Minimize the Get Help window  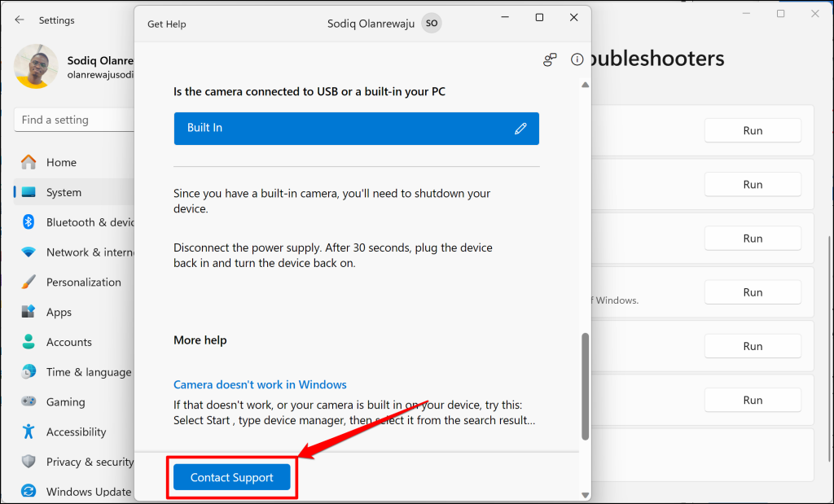[505, 18]
